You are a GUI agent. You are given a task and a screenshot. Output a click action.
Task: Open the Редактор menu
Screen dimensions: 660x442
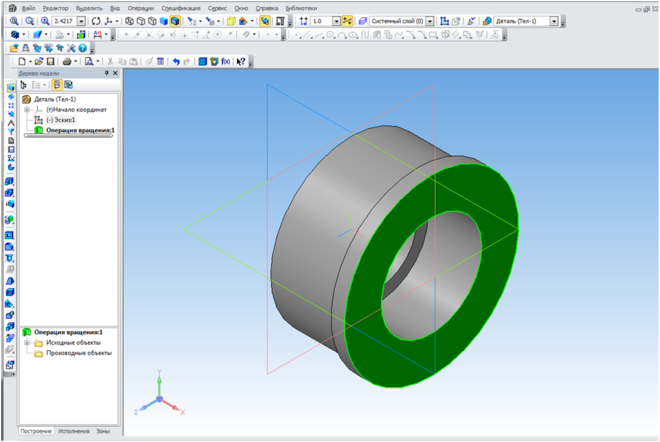click(x=55, y=8)
